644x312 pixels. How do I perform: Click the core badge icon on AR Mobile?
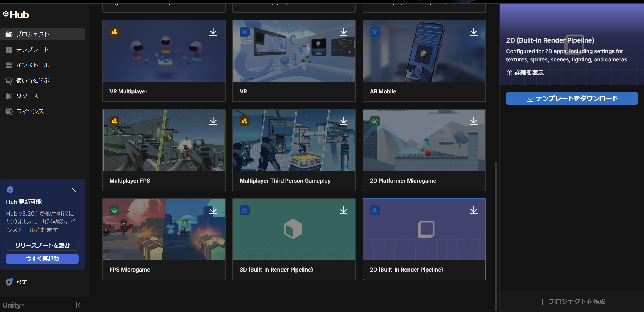375,32
